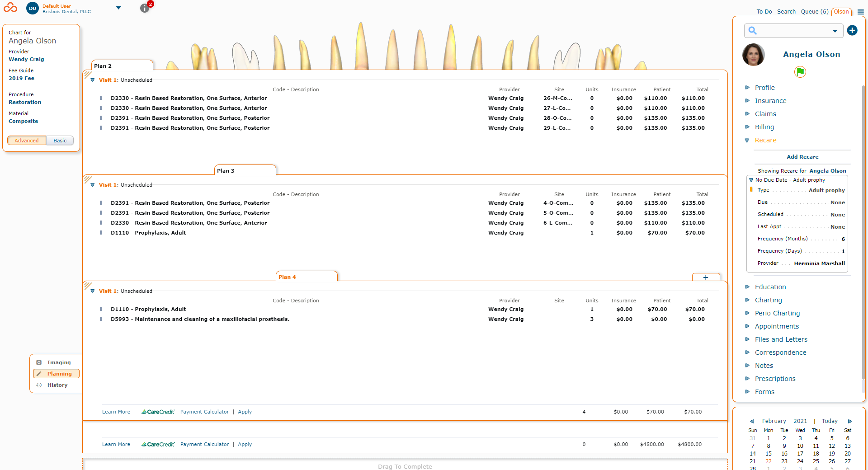Click the green patient flag icon
Screen dimensions: 868x470
(x=800, y=72)
